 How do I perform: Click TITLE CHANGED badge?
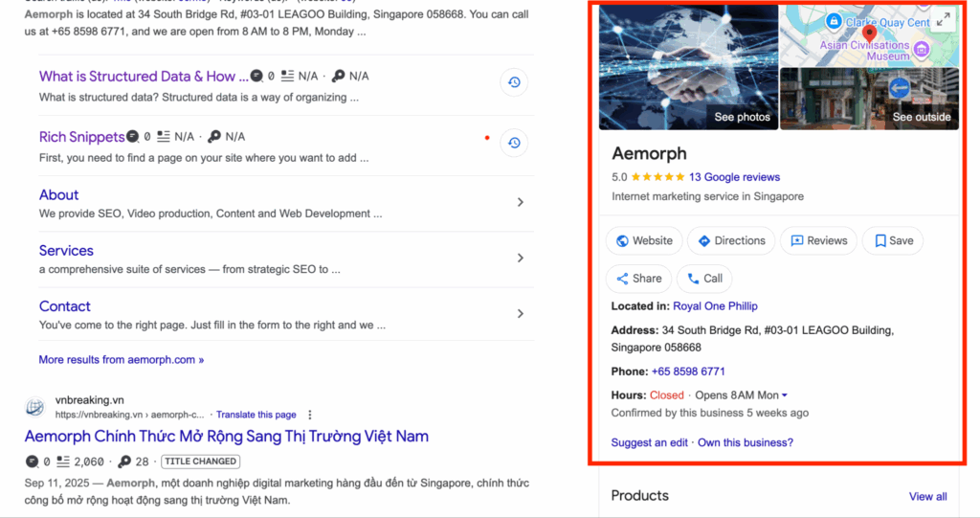pyautogui.click(x=201, y=462)
